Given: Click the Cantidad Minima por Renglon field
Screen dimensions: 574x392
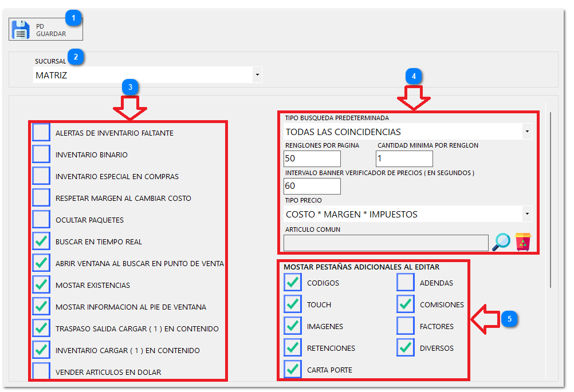Looking at the screenshot, I should pyautogui.click(x=404, y=159).
